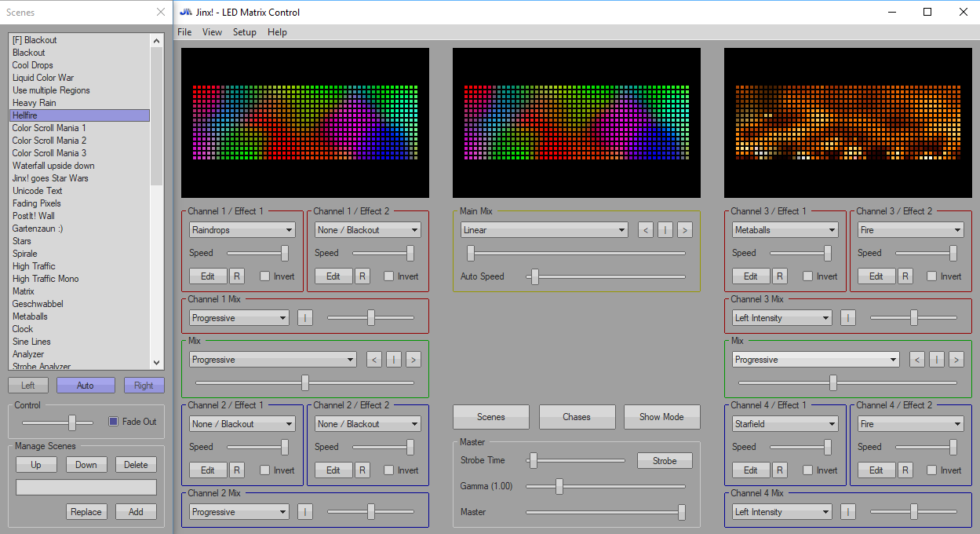Viewport: 980px width, 534px height.
Task: Open Channel 2 Mix Progressive dropdown
Action: 239,512
